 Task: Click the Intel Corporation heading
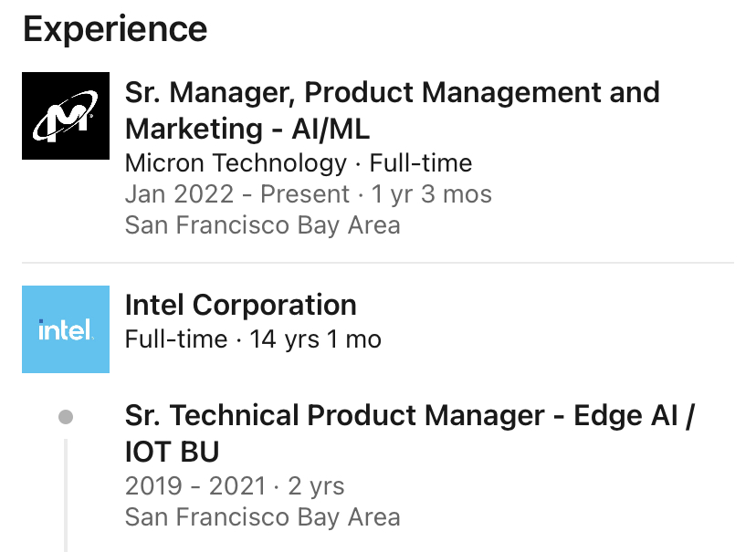point(241,305)
